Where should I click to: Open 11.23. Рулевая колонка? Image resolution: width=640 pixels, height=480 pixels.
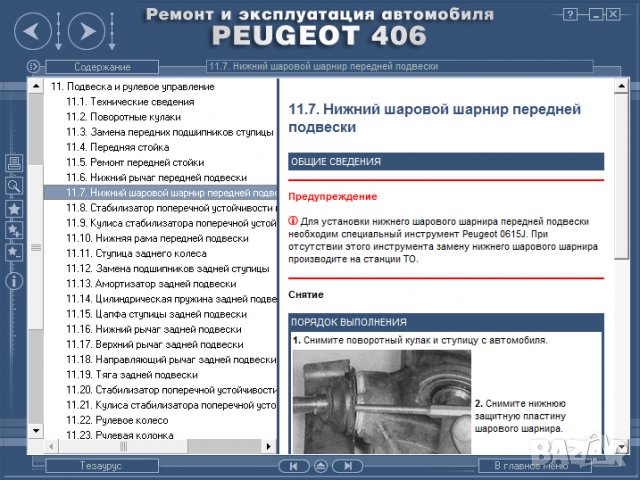pyautogui.click(x=120, y=436)
